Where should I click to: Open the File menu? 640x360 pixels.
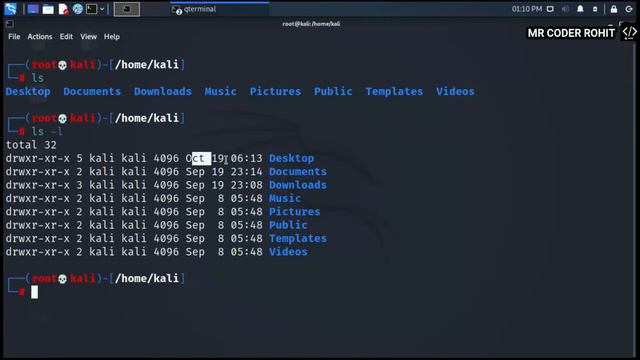click(14, 37)
